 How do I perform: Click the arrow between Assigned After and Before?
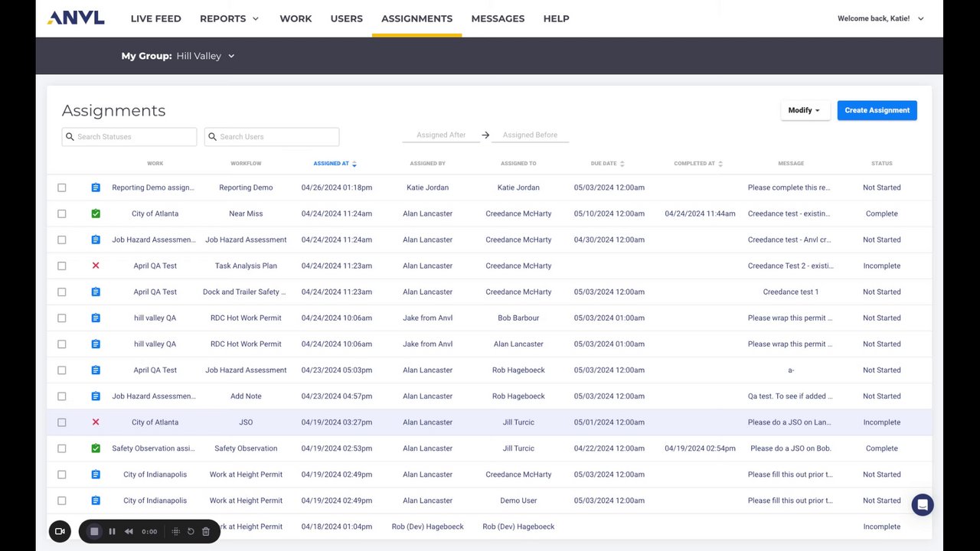point(485,135)
